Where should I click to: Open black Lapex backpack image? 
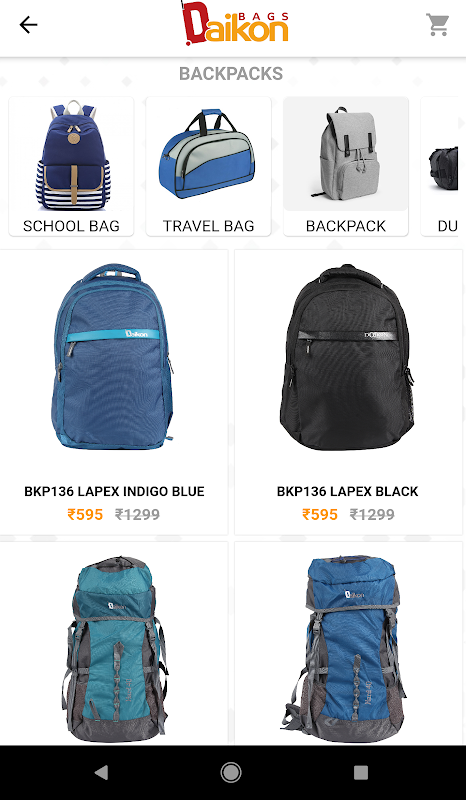coord(347,357)
